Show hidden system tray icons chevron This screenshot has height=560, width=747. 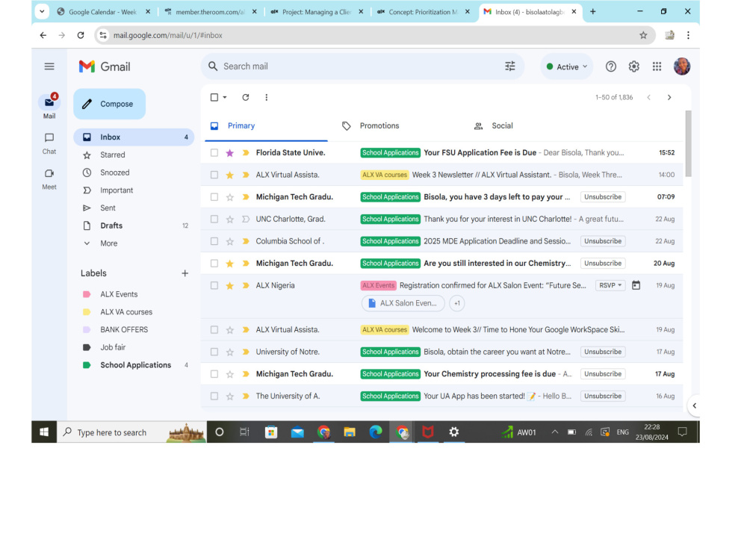(x=554, y=432)
